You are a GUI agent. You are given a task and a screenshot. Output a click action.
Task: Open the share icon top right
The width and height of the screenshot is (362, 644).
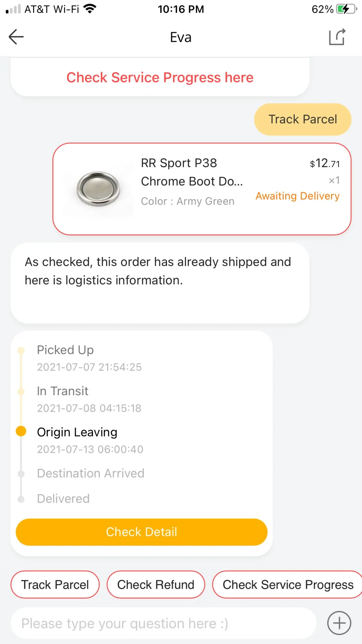pos(337,37)
